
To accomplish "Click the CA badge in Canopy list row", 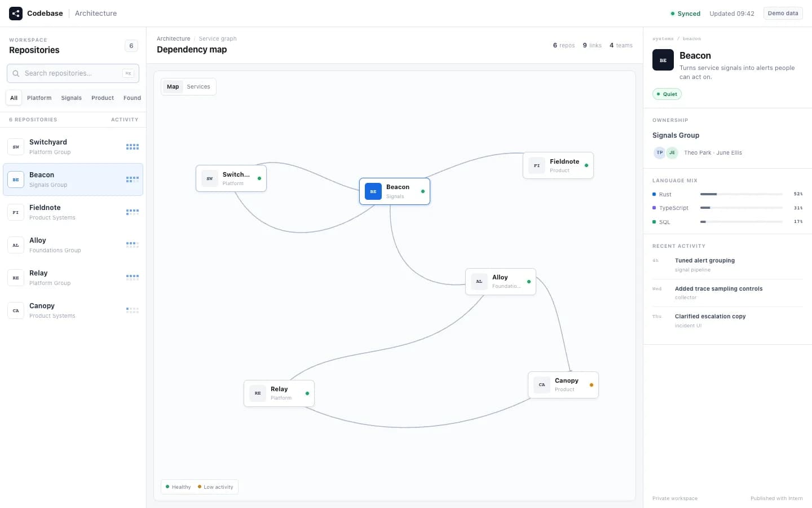I will coord(16,310).
